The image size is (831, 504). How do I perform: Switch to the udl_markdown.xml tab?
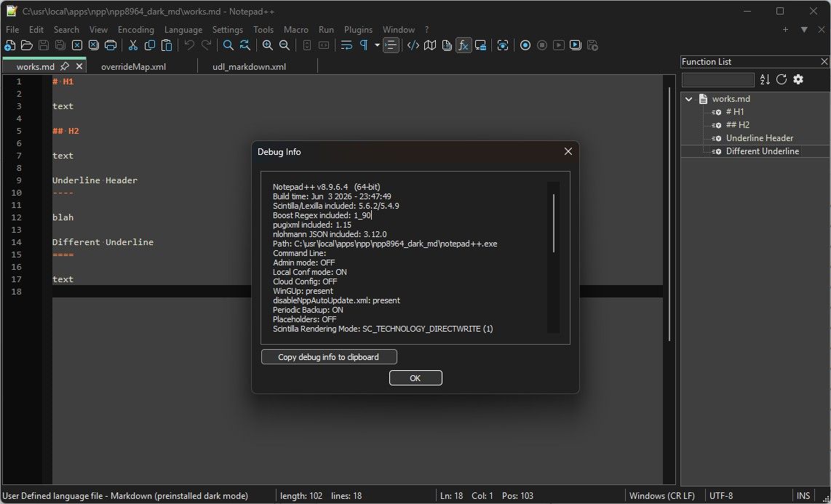[249, 67]
